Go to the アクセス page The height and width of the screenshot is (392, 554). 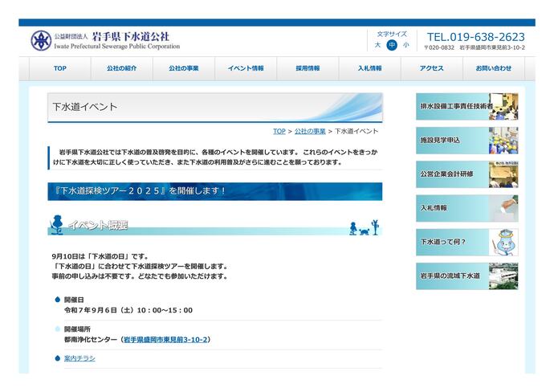(431, 69)
